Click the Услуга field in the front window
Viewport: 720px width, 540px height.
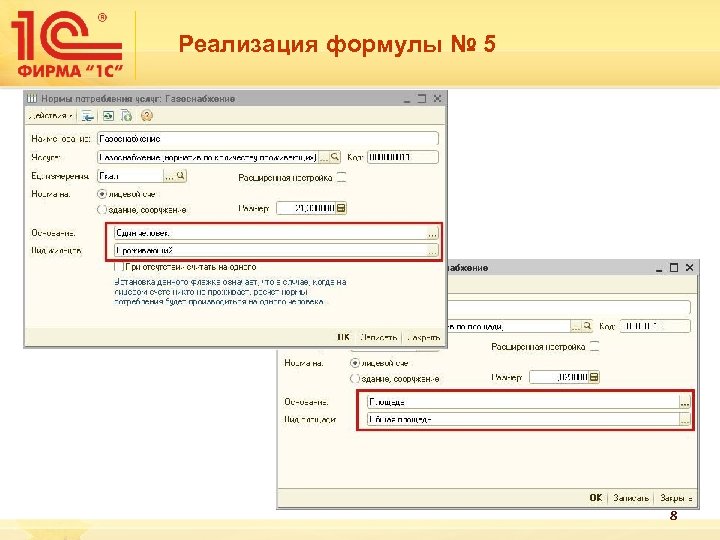click(x=207, y=158)
